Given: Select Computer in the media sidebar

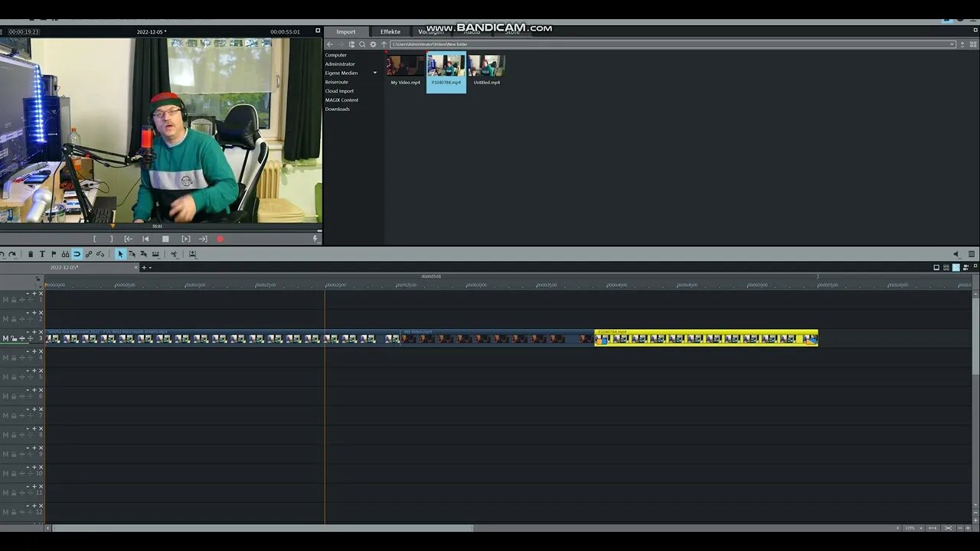Looking at the screenshot, I should pos(336,55).
